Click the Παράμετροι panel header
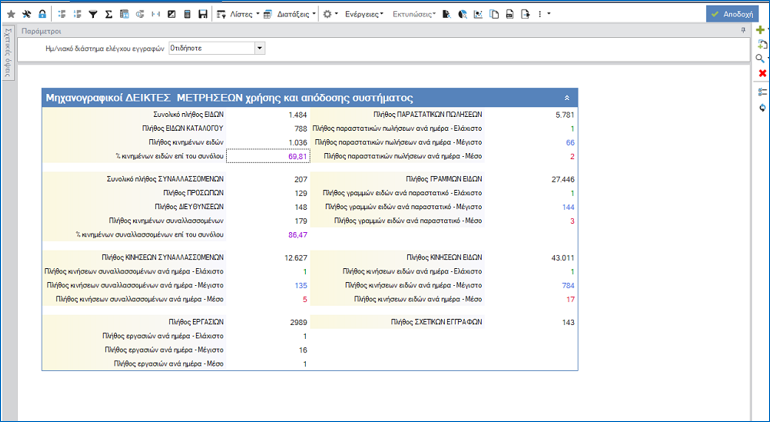This screenshot has width=770, height=422. (383, 31)
